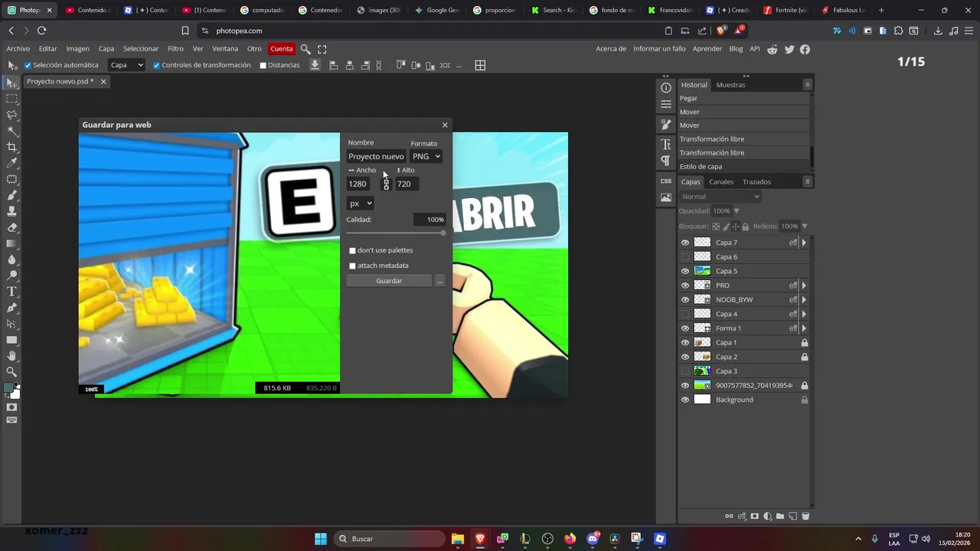The width and height of the screenshot is (980, 551).
Task: Open the Relleno slider dropdown arrow
Action: (x=804, y=227)
